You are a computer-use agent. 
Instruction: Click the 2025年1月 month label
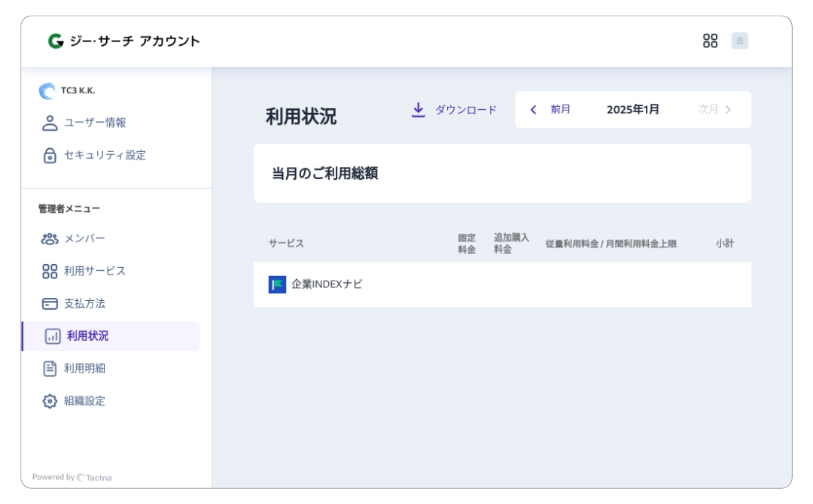632,109
